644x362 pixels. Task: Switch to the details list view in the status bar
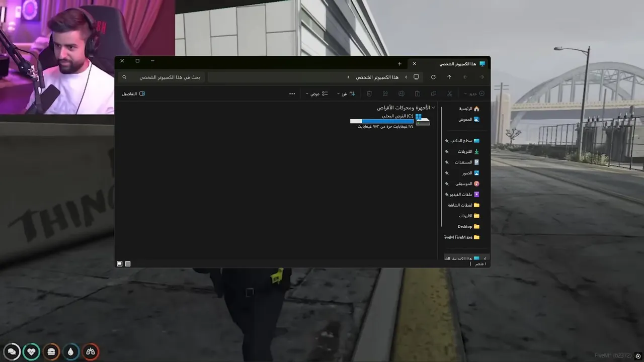point(128,263)
